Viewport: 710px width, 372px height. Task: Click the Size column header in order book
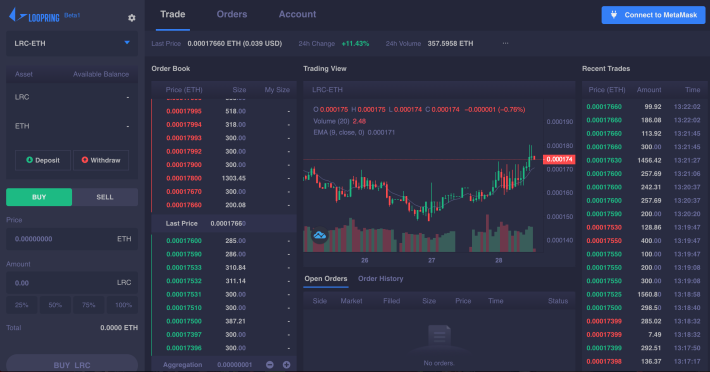240,90
